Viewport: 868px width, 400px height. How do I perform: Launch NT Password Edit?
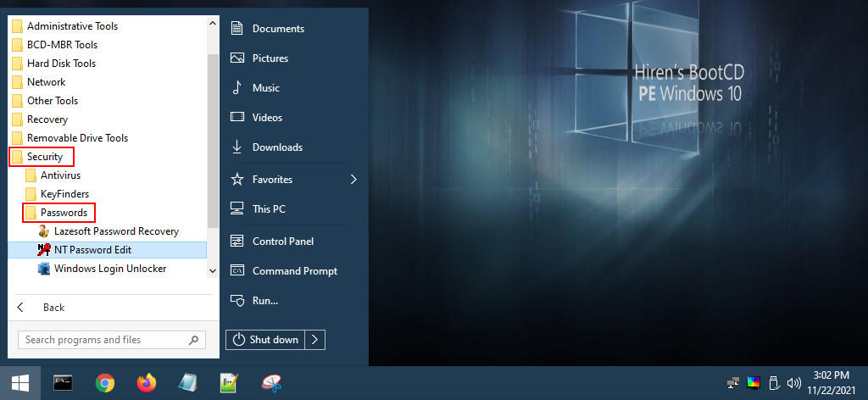coord(108,250)
